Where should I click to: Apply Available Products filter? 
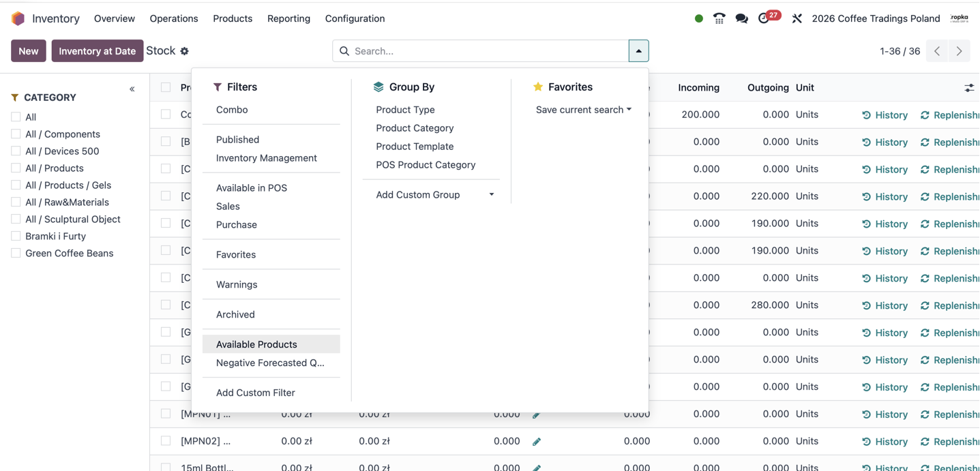tap(271, 345)
